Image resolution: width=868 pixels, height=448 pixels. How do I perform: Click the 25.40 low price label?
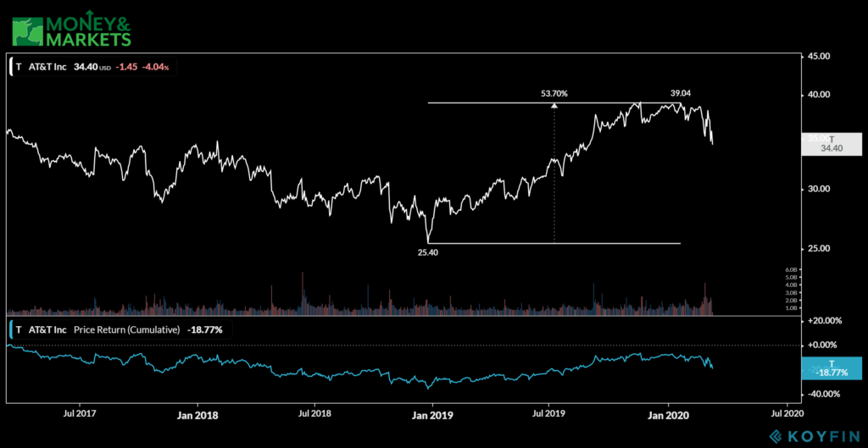[x=427, y=252]
